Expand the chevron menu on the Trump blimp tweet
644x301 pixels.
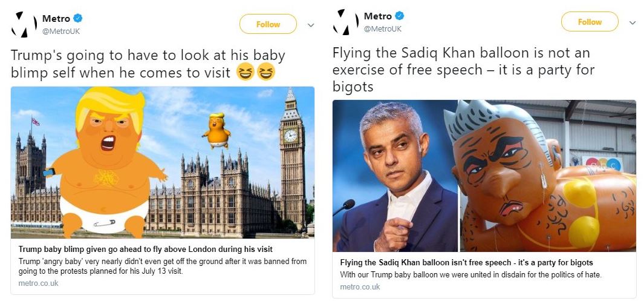(311, 25)
